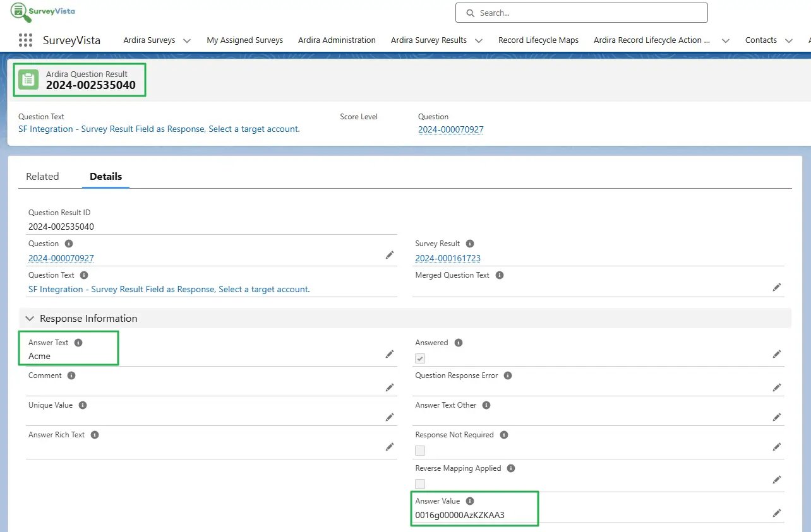Toggle the Response Not Required checkbox
This screenshot has height=532, width=811.
pos(420,451)
